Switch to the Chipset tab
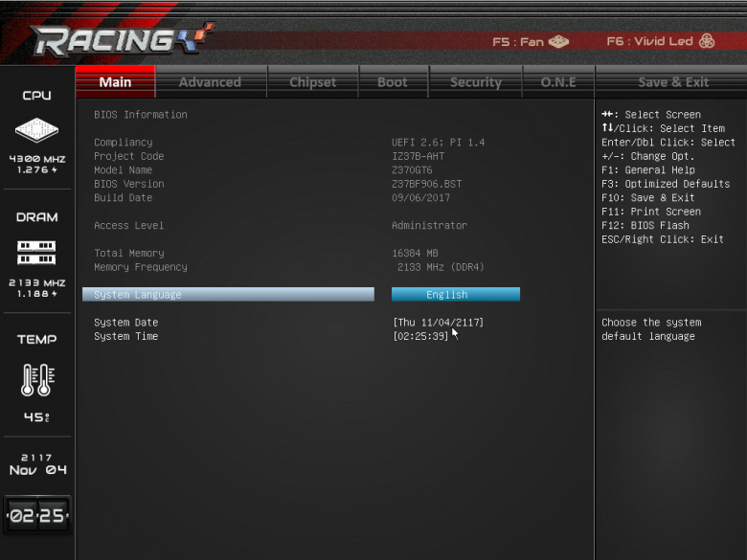Image resolution: width=747 pixels, height=560 pixels. coord(312,82)
